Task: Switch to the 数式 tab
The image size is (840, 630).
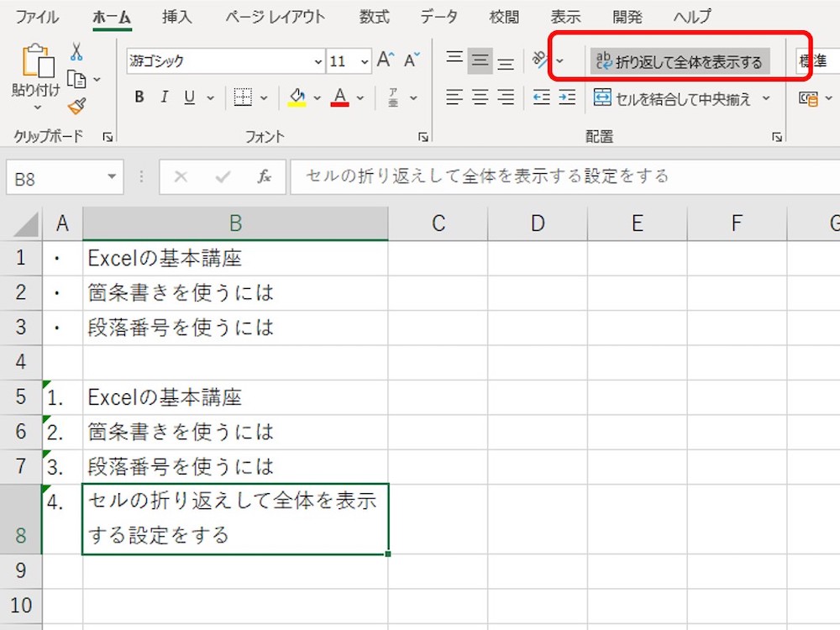Action: pos(374,17)
